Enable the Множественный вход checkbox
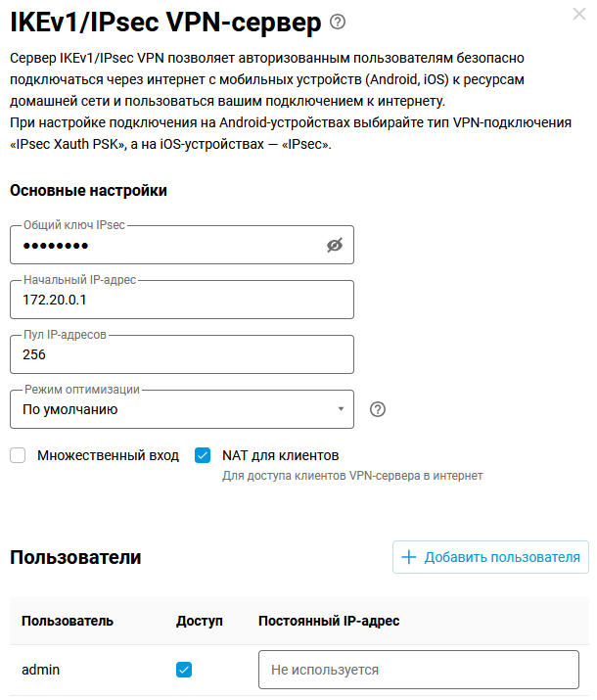Image resolution: width=597 pixels, height=700 pixels. tap(18, 455)
